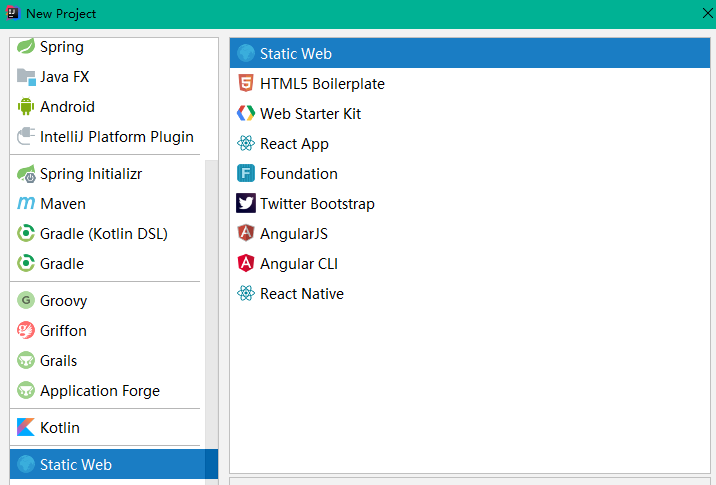Click the React App atom icon
This screenshot has height=485, width=716.
point(246,144)
